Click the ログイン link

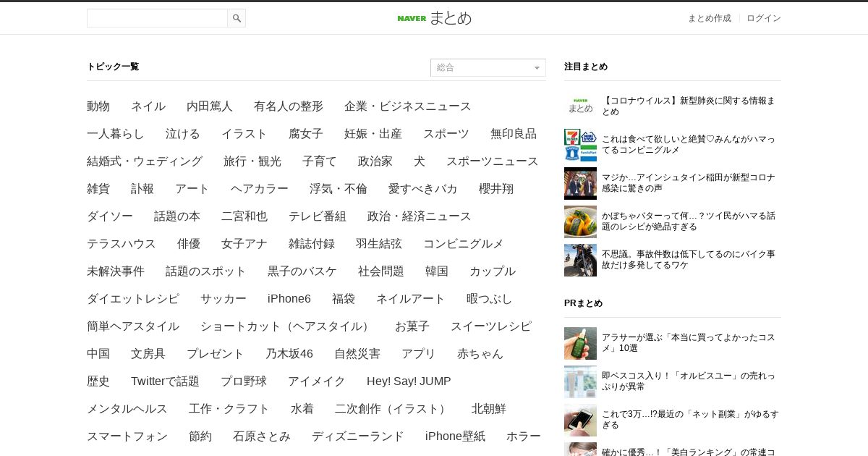[x=764, y=18]
